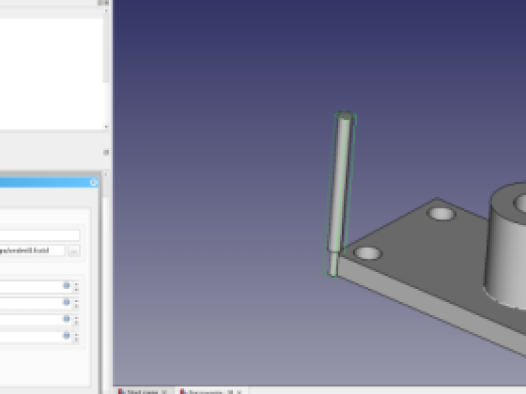Open expression editor icon in second spinbox
526x394 pixels.
coord(66,302)
